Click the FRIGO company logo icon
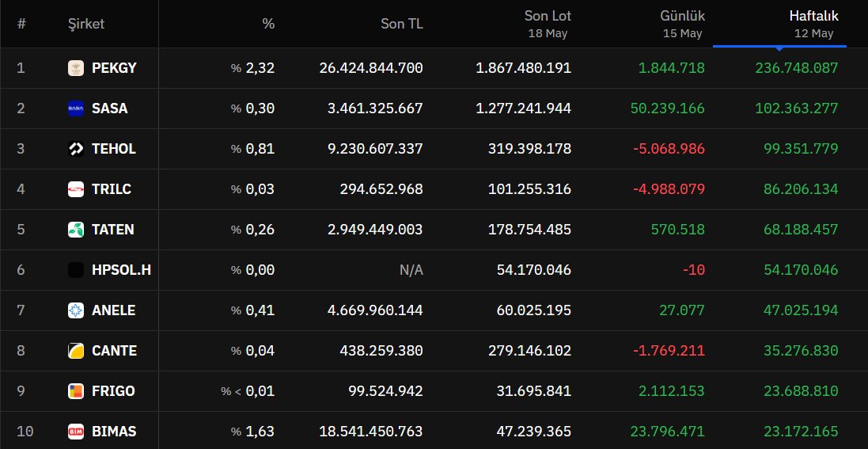Viewport: 868px width, 449px height. pyautogui.click(x=76, y=391)
